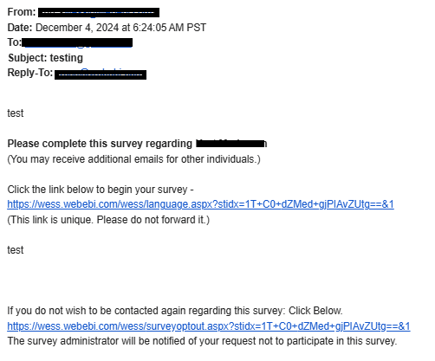The width and height of the screenshot is (435, 361).
Task: Click 'The survey administrator will be notified' sentence
Action: point(202,341)
